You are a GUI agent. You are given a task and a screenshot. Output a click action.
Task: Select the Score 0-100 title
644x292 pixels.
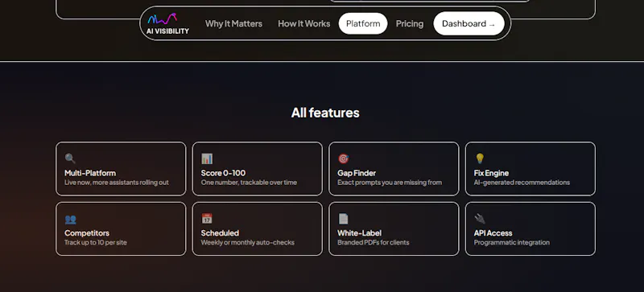(223, 173)
